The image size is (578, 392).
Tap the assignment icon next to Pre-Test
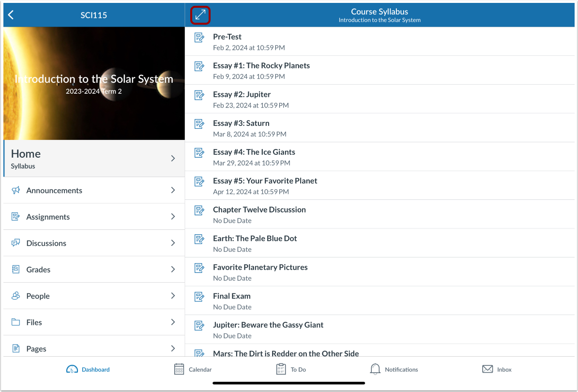click(199, 37)
